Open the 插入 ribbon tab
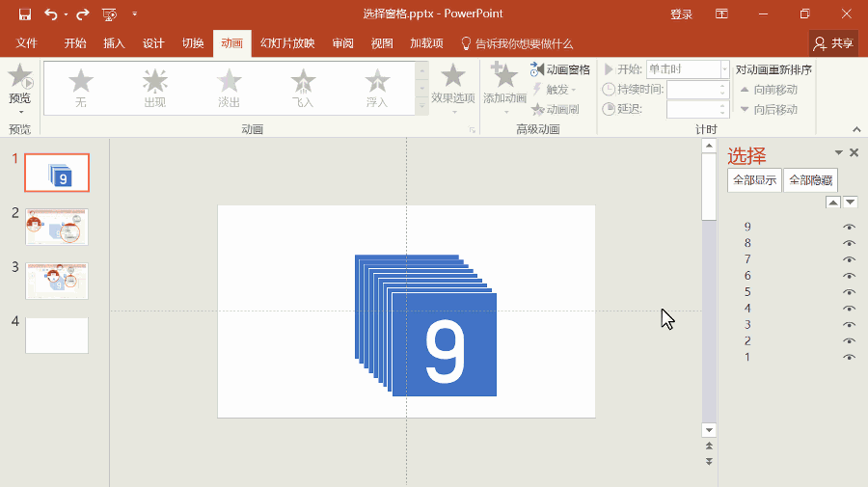This screenshot has width=868, height=487. (114, 43)
